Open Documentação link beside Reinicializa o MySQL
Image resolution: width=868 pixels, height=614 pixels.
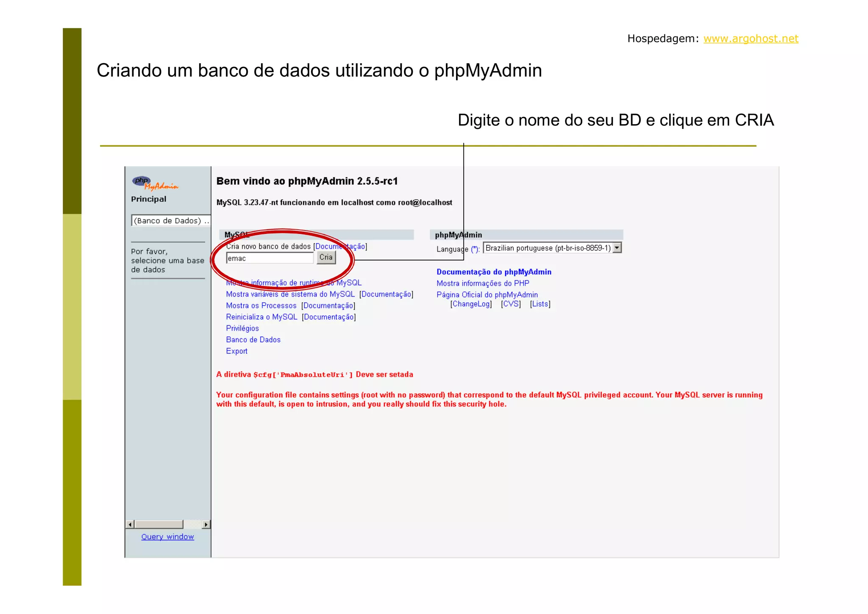328,317
